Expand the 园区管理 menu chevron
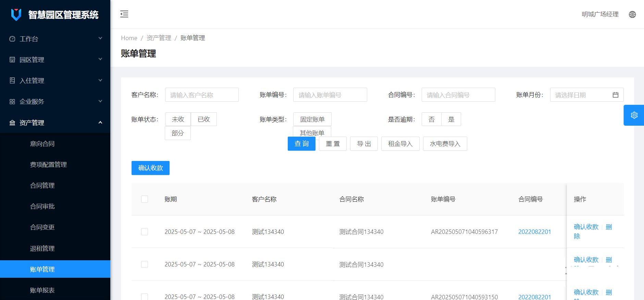Screen dimensions: 644x300 point(100,59)
